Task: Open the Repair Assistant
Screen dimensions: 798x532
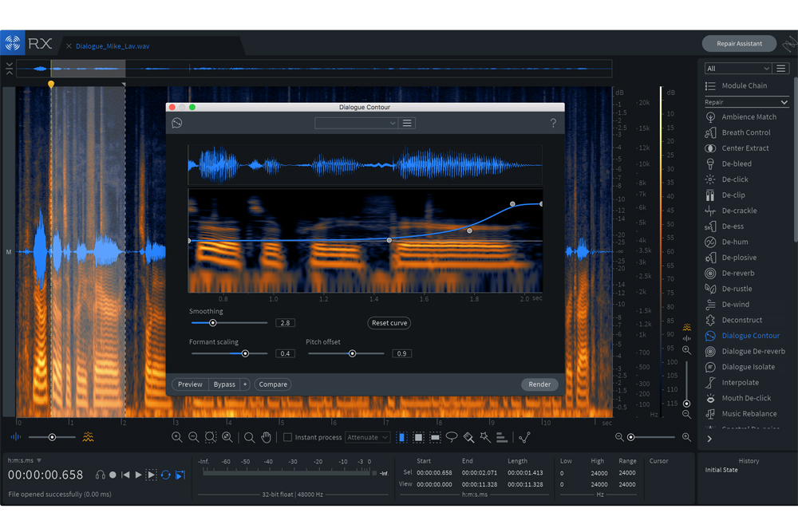Action: [739, 44]
